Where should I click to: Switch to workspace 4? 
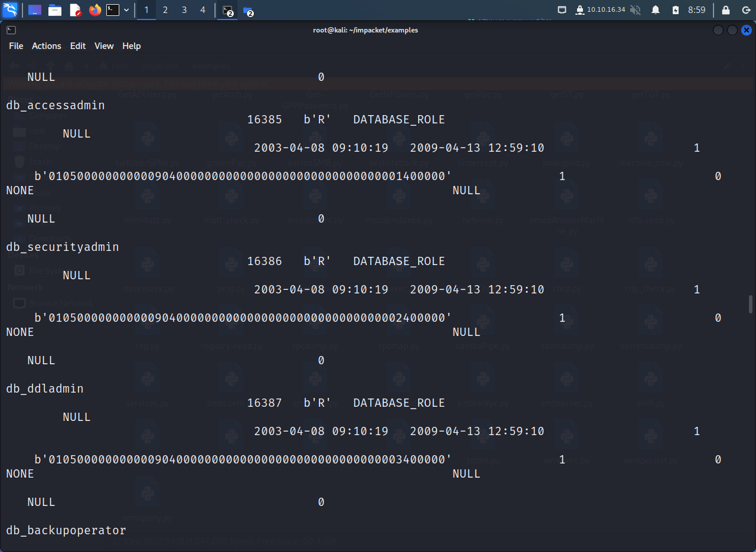203,10
